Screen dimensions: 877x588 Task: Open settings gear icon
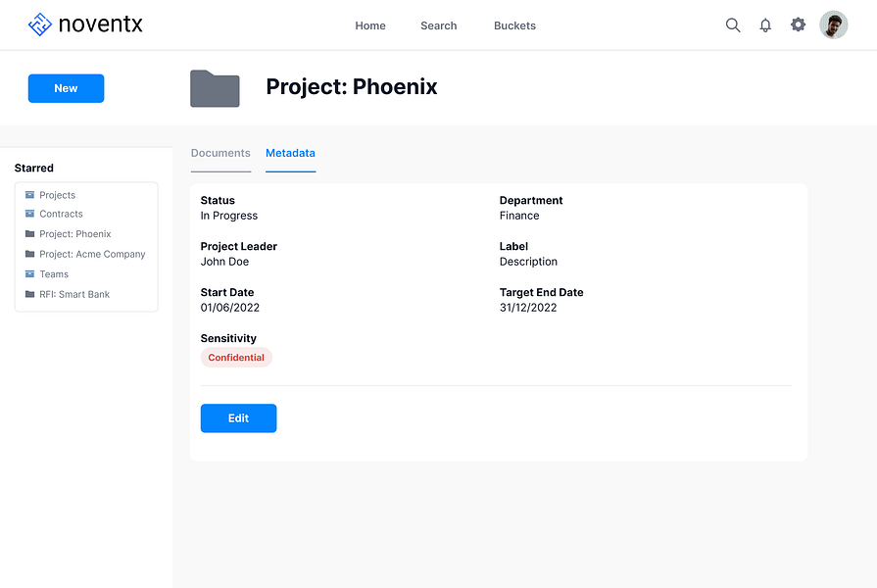coord(798,24)
